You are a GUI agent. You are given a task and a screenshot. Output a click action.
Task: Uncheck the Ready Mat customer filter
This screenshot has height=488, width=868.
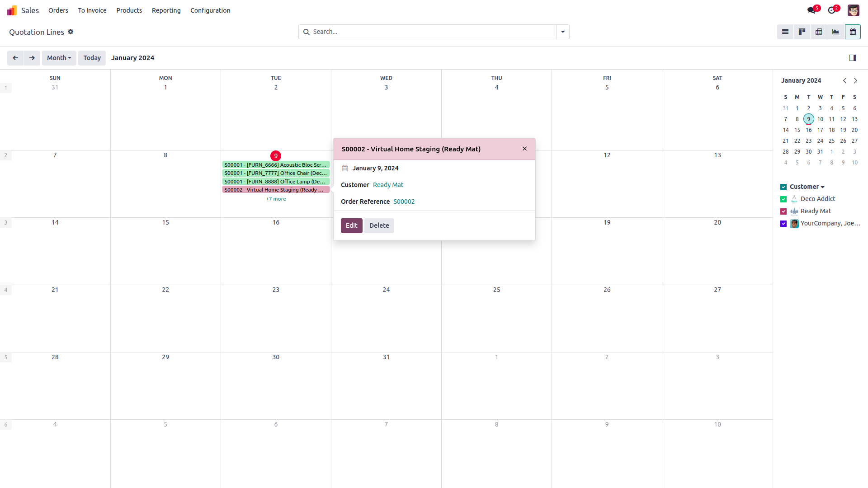[783, 211]
